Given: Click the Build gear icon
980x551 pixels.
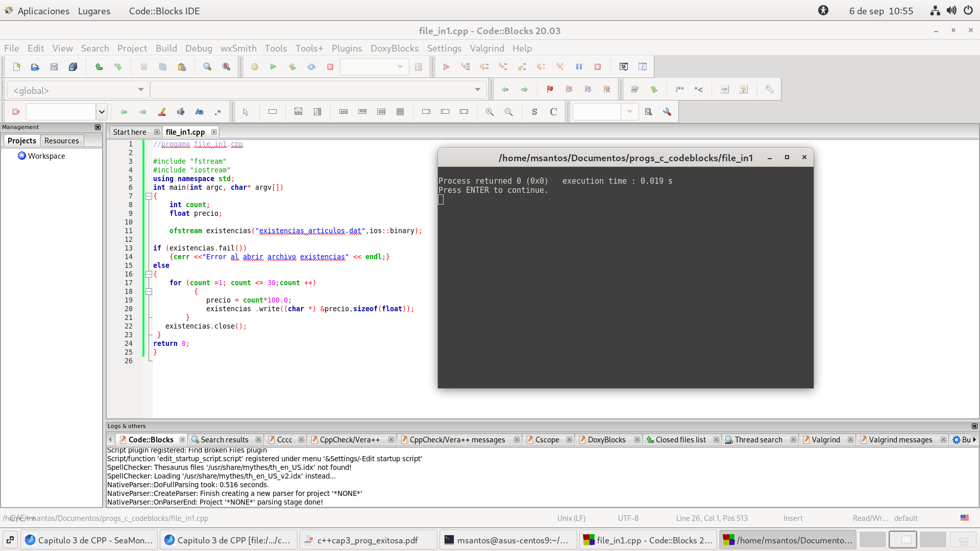Looking at the screenshot, I should (254, 67).
